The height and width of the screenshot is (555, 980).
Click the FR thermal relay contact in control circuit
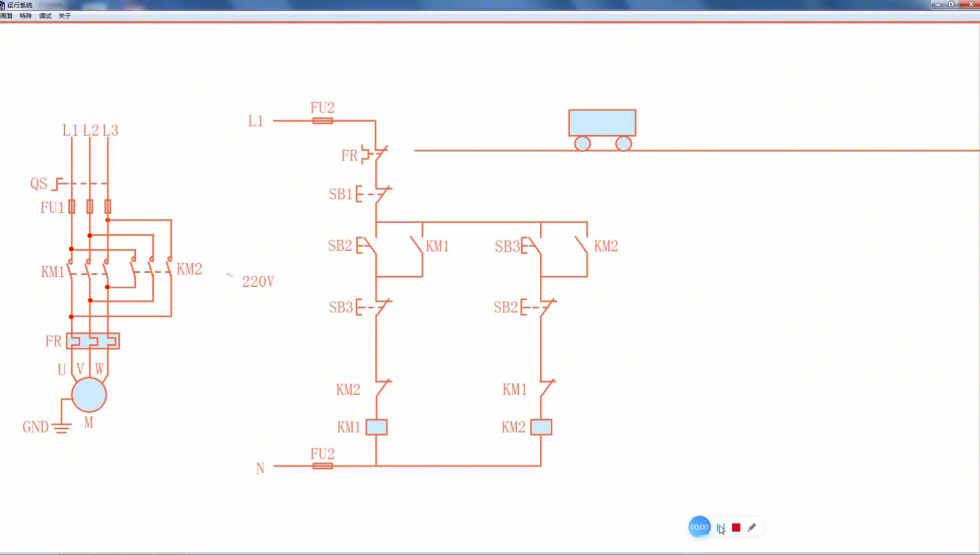click(375, 154)
